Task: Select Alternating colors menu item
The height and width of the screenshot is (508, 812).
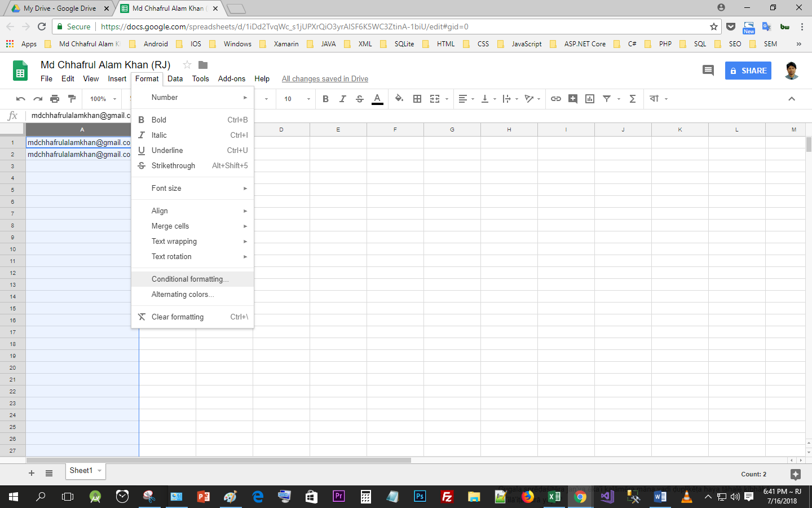Action: (x=192, y=295)
